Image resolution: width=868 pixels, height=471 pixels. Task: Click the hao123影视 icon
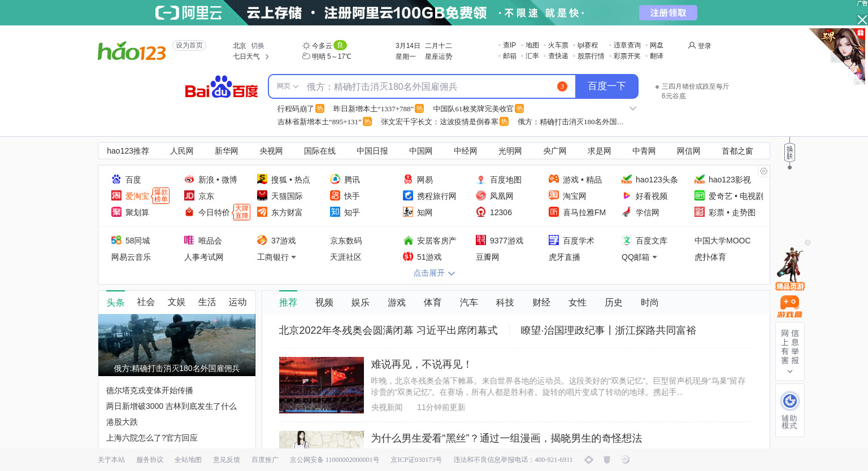coord(700,179)
